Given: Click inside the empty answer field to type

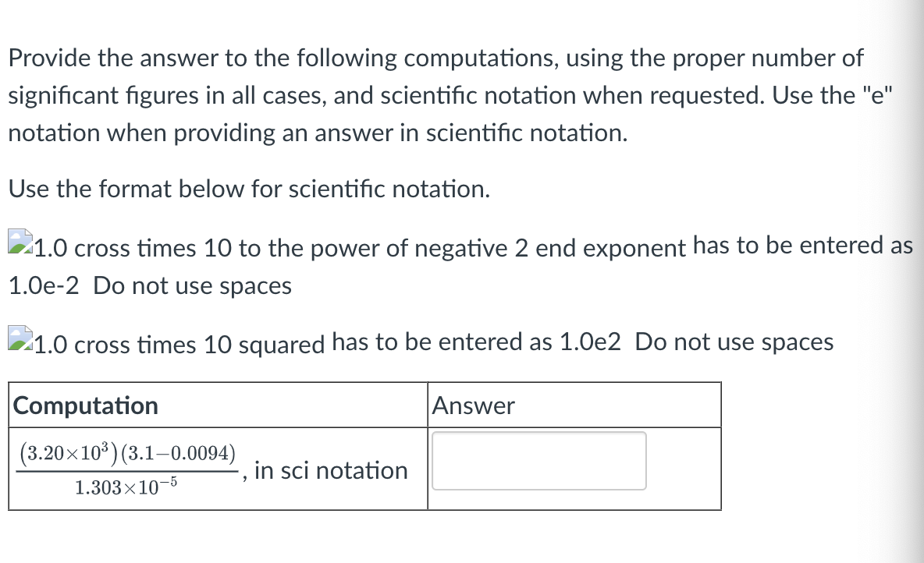Looking at the screenshot, I should (538, 462).
